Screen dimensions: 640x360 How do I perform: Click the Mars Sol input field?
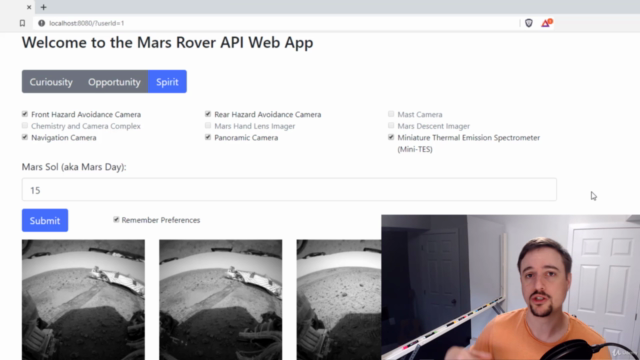289,190
